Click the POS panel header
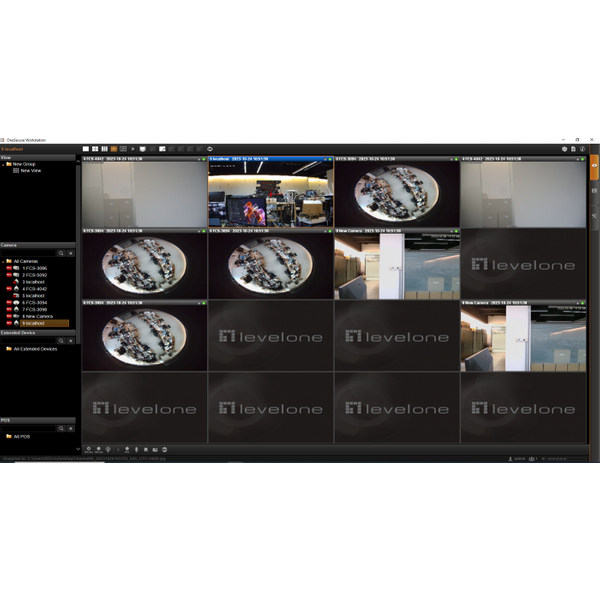 pos(38,420)
